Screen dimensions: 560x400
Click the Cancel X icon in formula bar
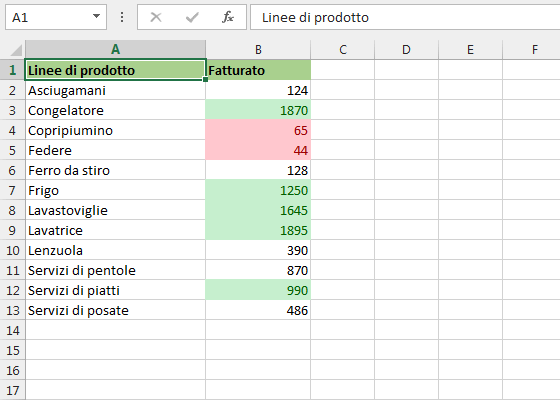click(156, 17)
